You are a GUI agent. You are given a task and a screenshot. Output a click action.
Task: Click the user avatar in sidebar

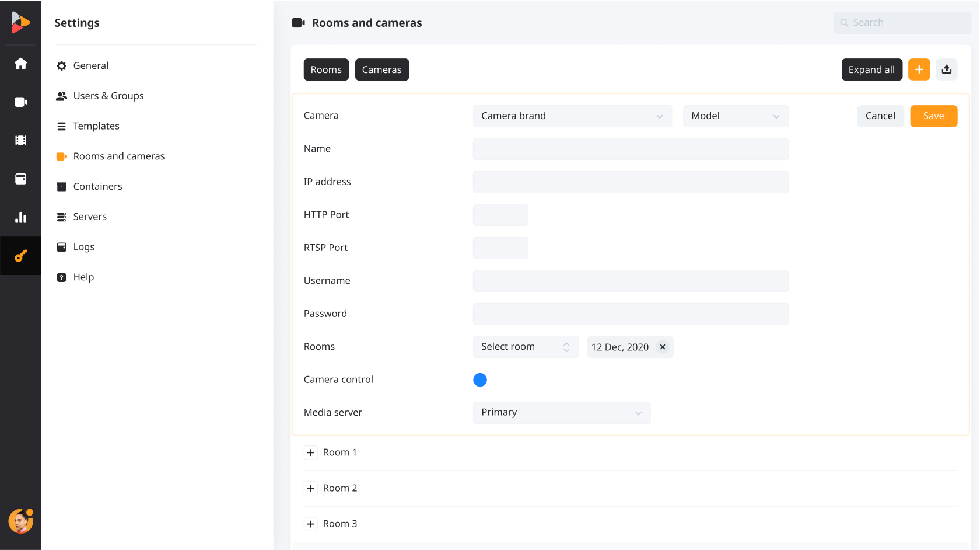pyautogui.click(x=20, y=521)
